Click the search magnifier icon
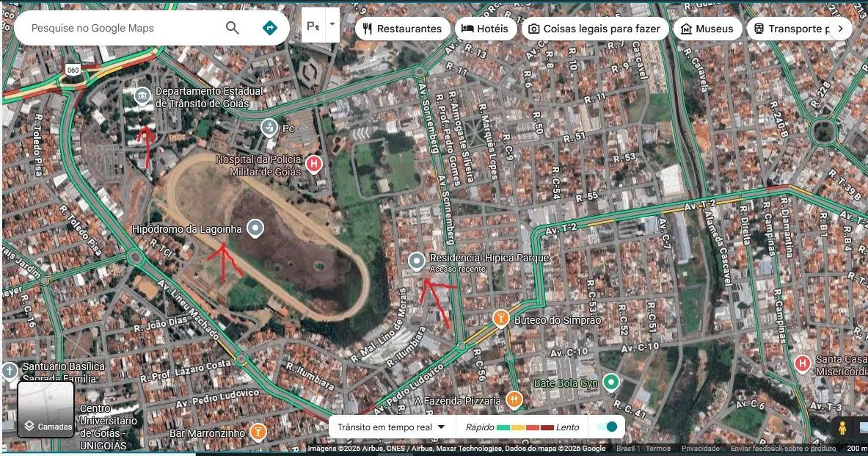The image size is (868, 456). (232, 27)
